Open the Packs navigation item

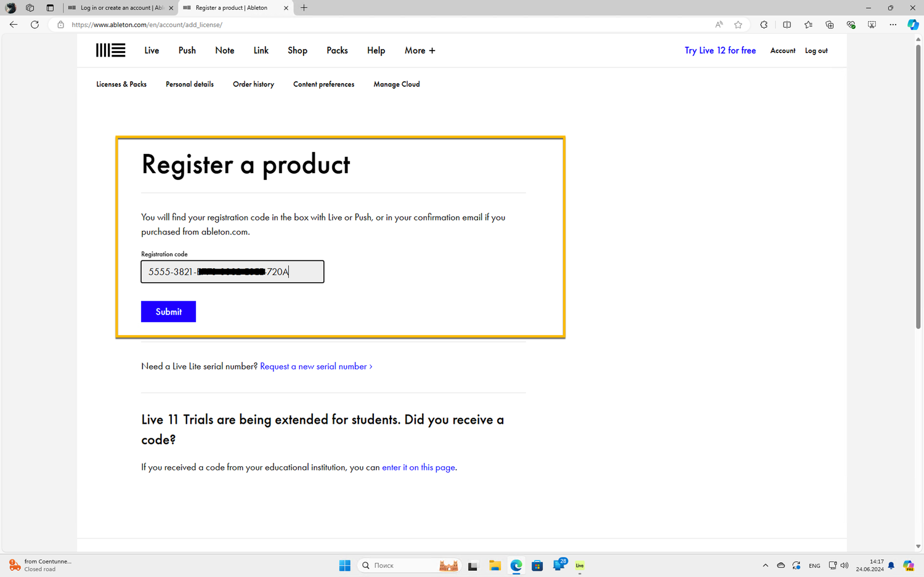337,50
